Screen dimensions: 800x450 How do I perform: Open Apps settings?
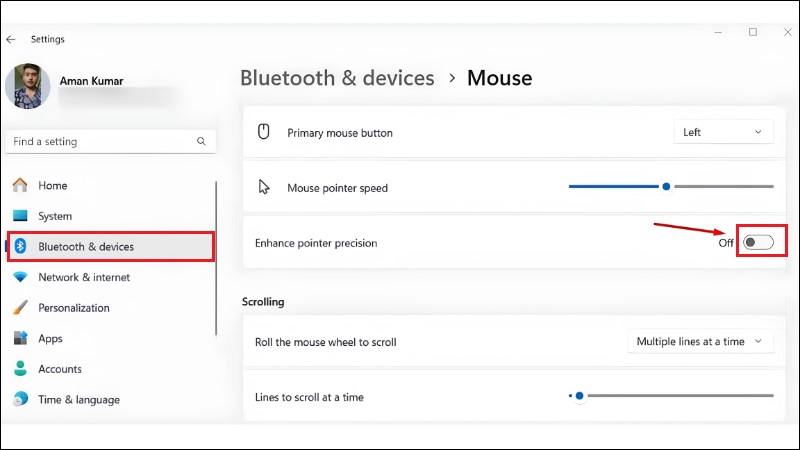[x=111, y=338]
